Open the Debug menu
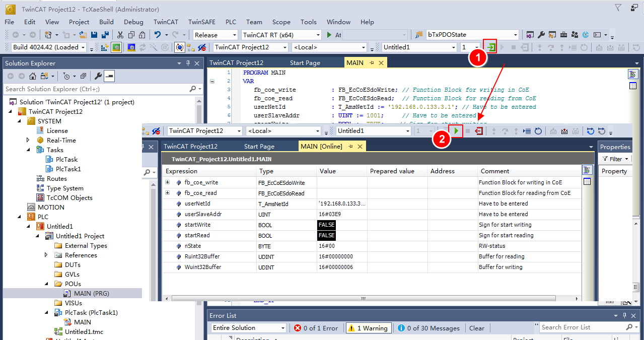This screenshot has width=644, height=340. click(x=133, y=22)
